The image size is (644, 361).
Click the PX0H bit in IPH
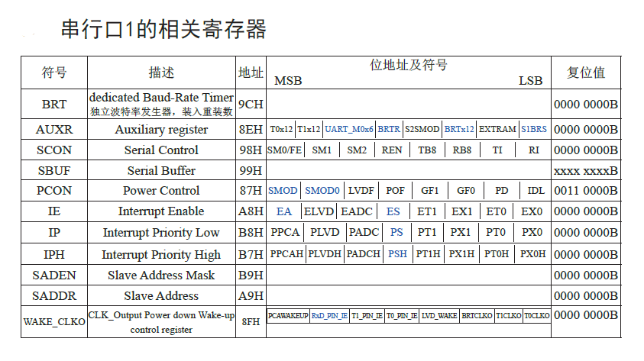click(533, 254)
